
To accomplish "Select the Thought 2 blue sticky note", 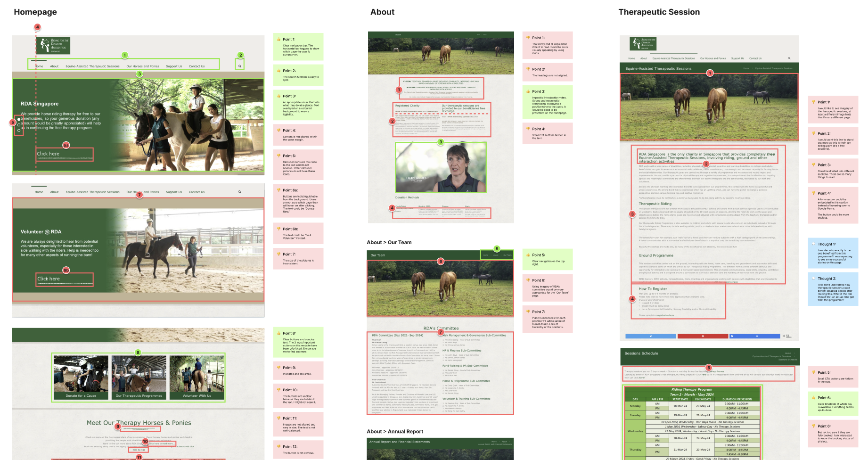I will coord(833,290).
